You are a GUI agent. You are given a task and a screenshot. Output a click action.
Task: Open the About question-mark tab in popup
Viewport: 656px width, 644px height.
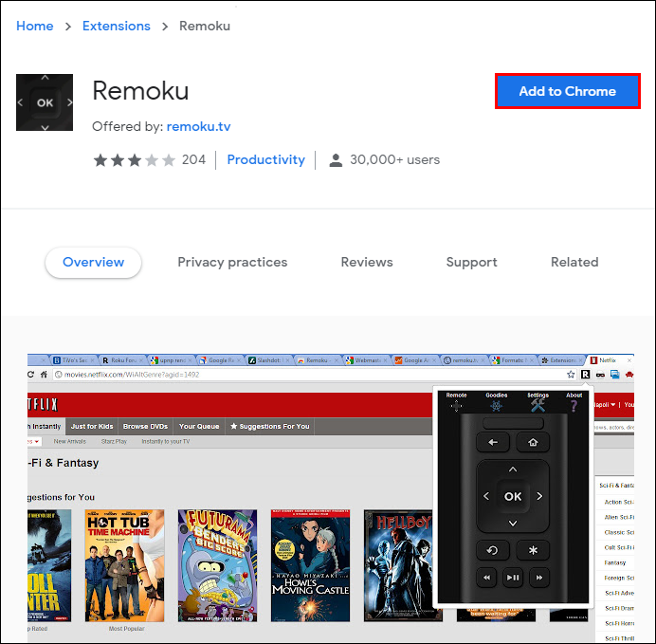(x=574, y=401)
